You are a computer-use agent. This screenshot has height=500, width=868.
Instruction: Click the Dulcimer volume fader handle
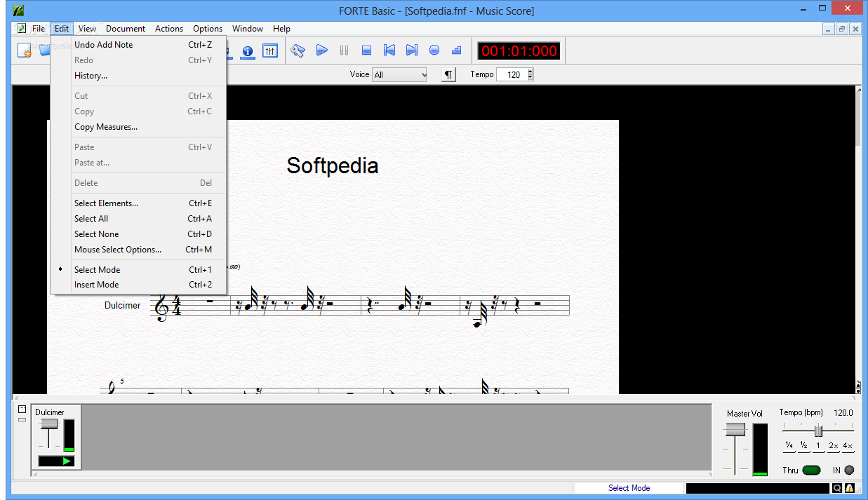(48, 424)
